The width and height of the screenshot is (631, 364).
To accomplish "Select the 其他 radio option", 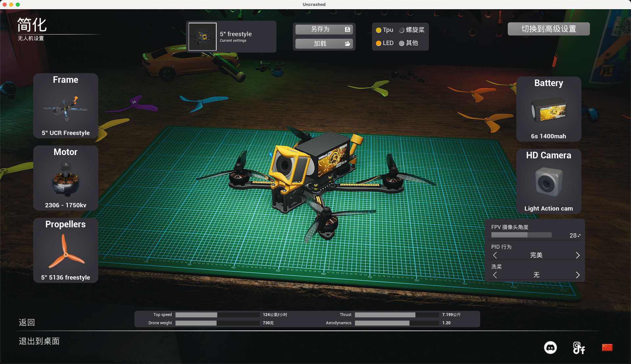I will (402, 43).
